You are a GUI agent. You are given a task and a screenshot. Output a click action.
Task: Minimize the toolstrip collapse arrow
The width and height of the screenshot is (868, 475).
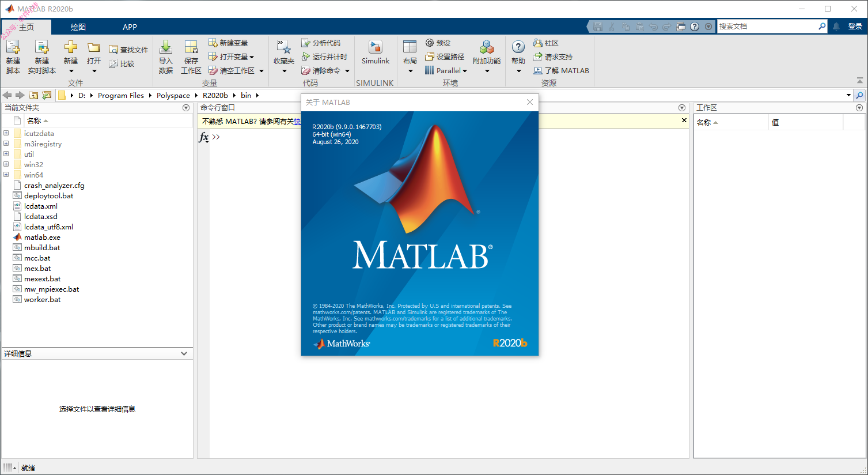click(860, 81)
